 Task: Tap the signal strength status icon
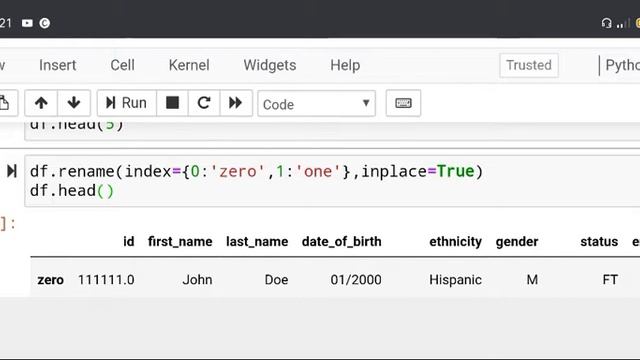click(x=623, y=23)
